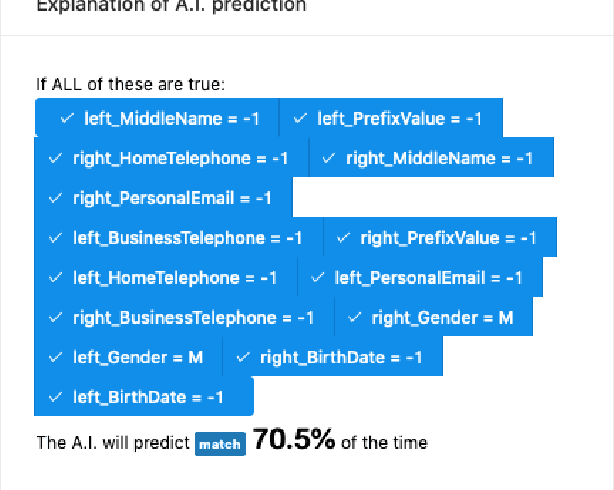
Task: Click the blue match badge
Action: pos(220,444)
